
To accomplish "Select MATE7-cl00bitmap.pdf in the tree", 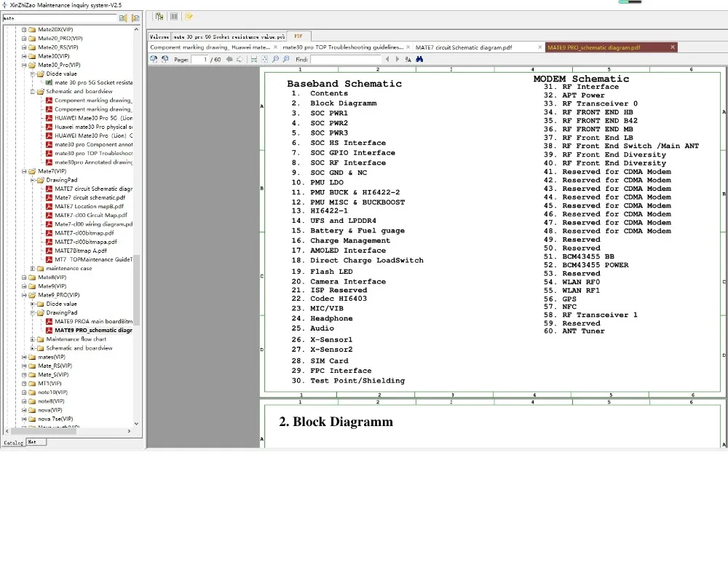I will tap(84, 233).
